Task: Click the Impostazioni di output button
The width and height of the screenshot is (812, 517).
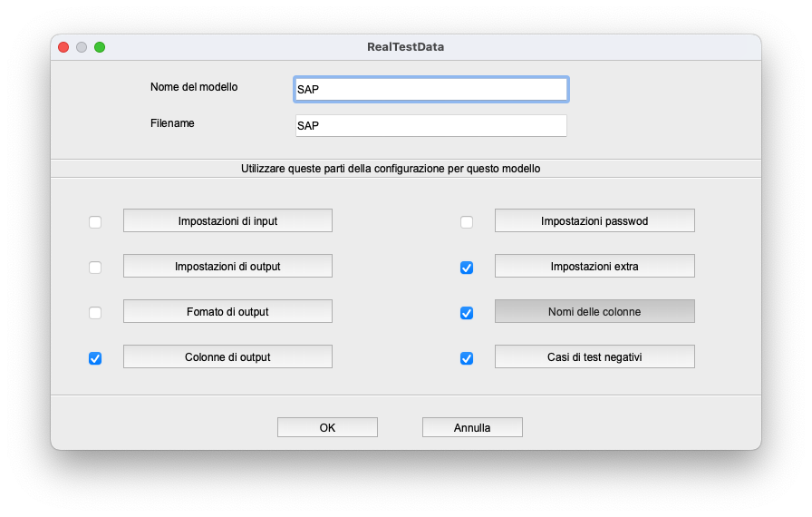Action: pos(227,266)
